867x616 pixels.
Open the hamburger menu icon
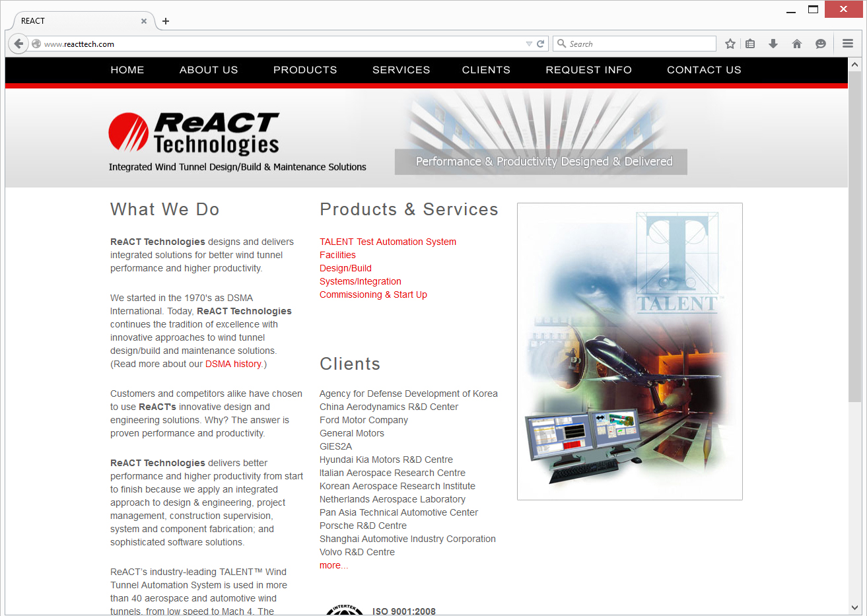coord(848,44)
